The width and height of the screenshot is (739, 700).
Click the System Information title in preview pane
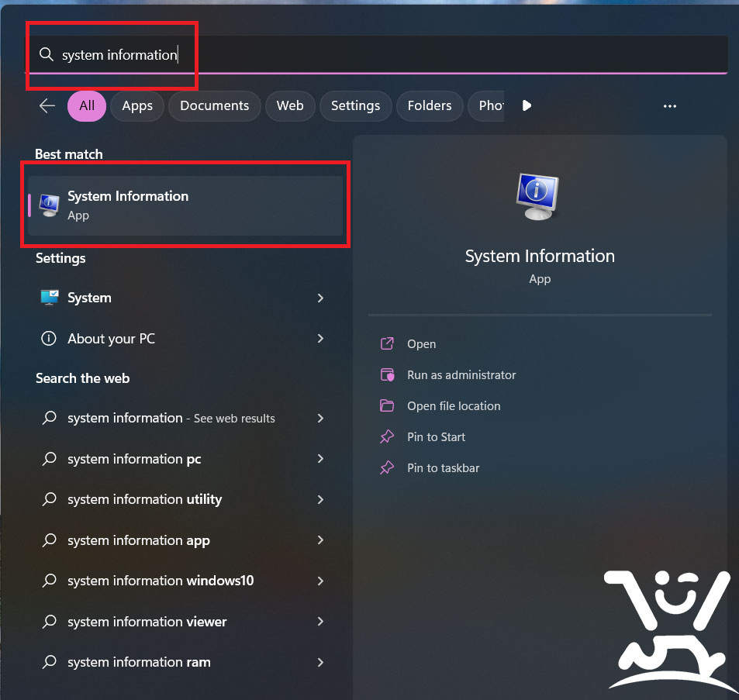(x=540, y=257)
